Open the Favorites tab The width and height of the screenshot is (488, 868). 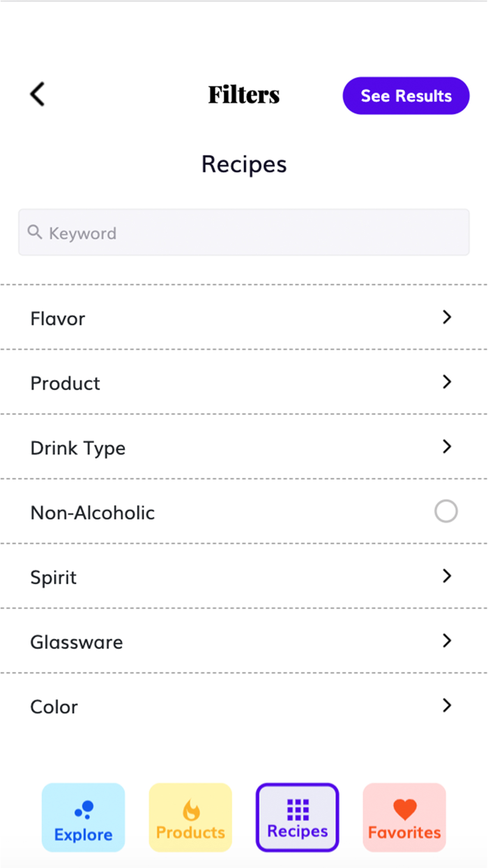click(x=404, y=816)
